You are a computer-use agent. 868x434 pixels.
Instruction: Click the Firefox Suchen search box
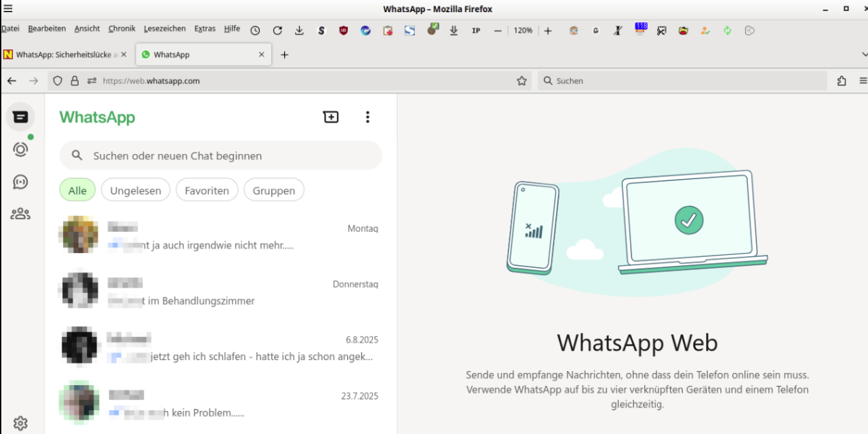click(682, 81)
